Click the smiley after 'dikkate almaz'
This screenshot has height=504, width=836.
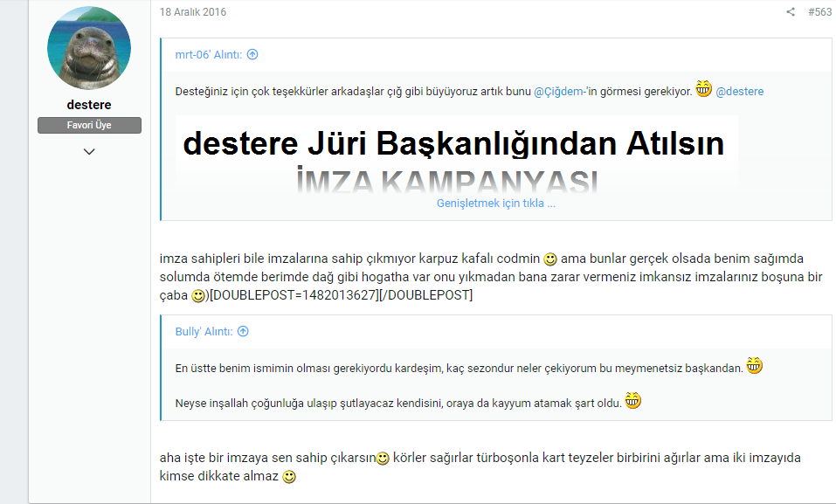[289, 477]
